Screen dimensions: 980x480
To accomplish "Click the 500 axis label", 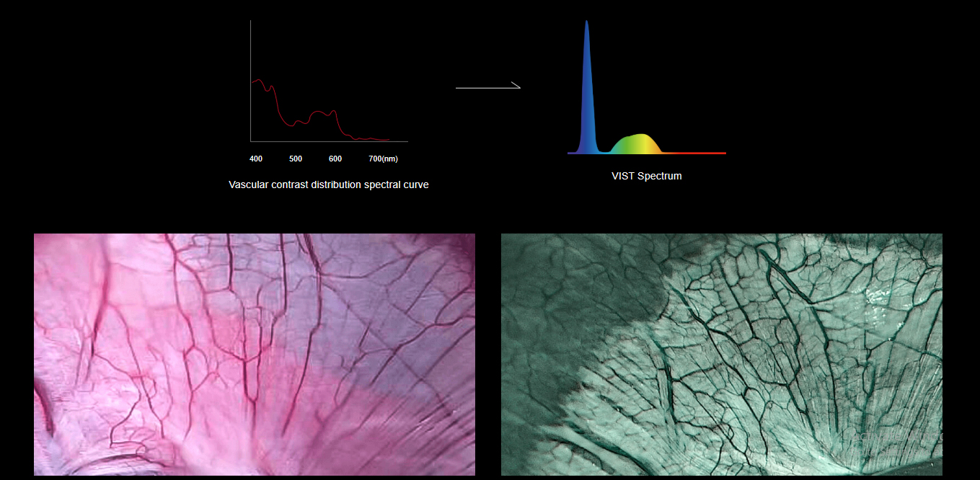I will tap(296, 159).
